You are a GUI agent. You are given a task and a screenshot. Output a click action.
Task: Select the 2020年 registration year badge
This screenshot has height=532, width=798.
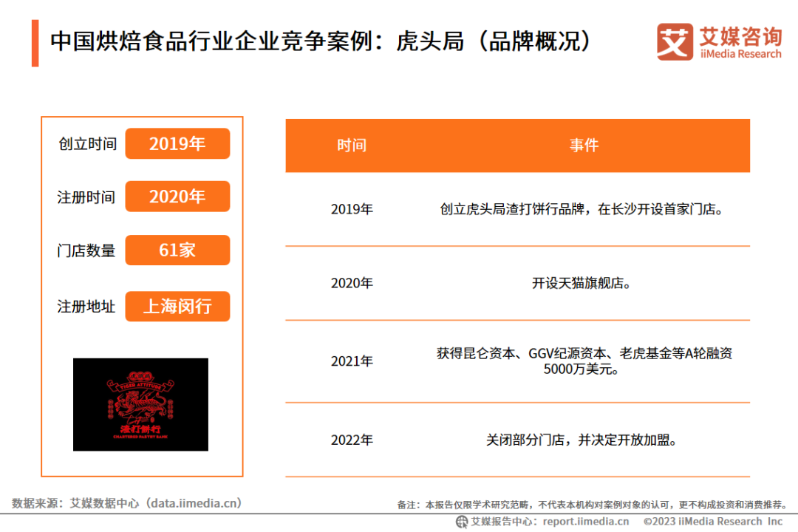pyautogui.click(x=177, y=197)
